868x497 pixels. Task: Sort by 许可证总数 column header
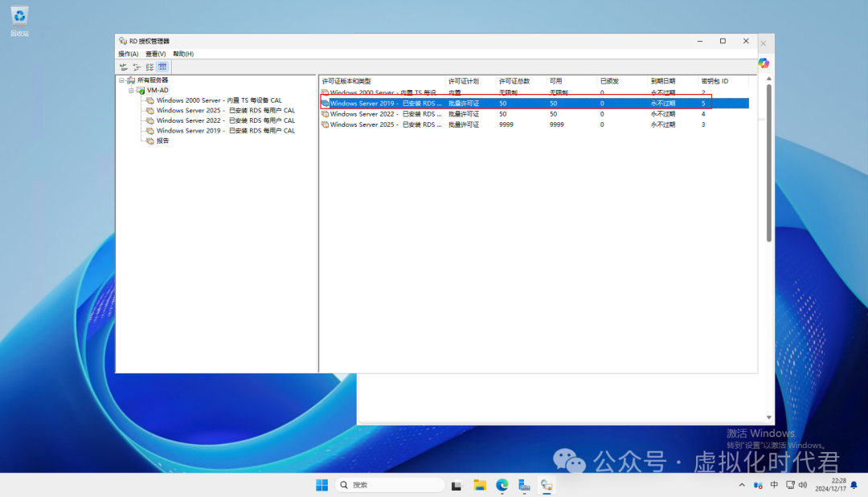click(x=514, y=81)
